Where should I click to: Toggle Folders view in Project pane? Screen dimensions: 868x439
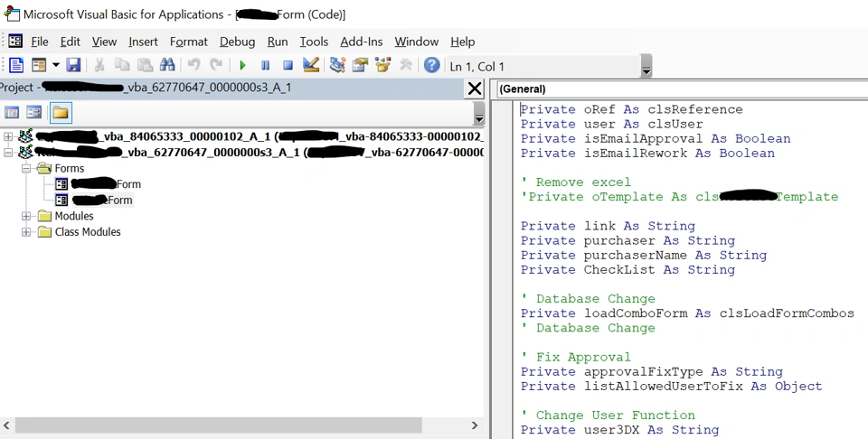[x=61, y=113]
